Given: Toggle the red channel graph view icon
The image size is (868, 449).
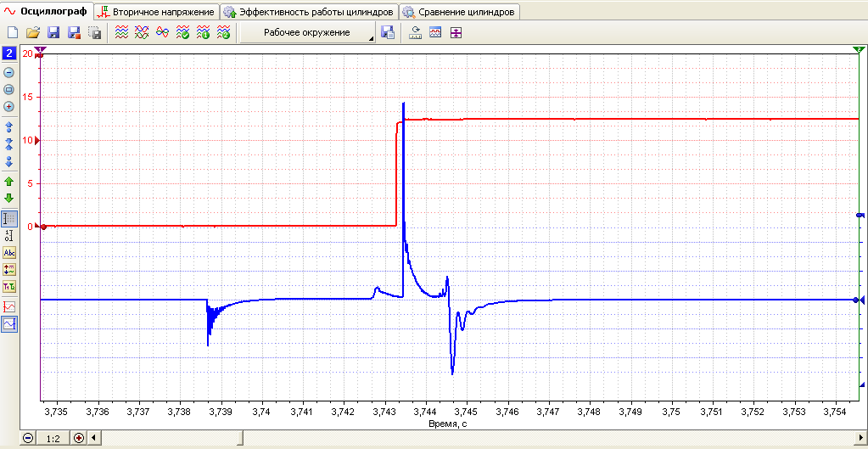Looking at the screenshot, I should (x=9, y=306).
